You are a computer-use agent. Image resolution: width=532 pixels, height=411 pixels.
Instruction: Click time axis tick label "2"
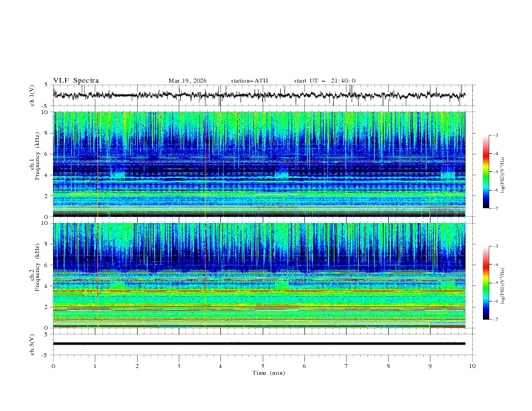pos(137,366)
